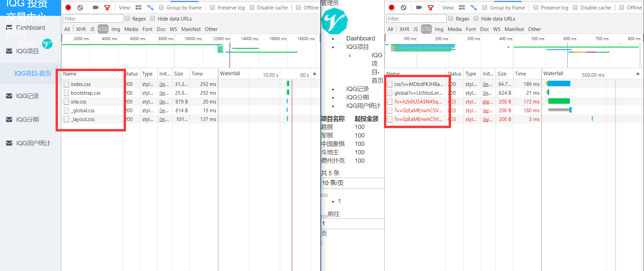Sort by Size column in left DevTools
This screenshot has width=644, height=271.
(181, 74)
